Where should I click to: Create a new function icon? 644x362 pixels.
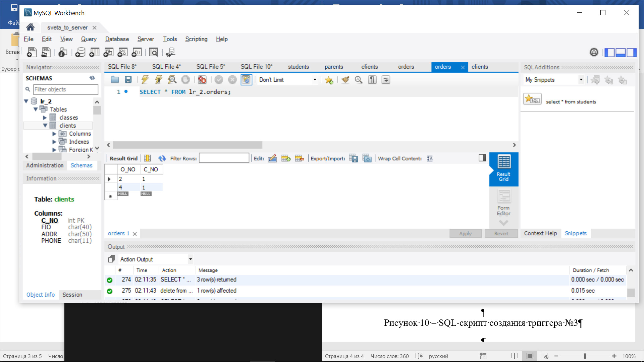pyautogui.click(x=137, y=52)
